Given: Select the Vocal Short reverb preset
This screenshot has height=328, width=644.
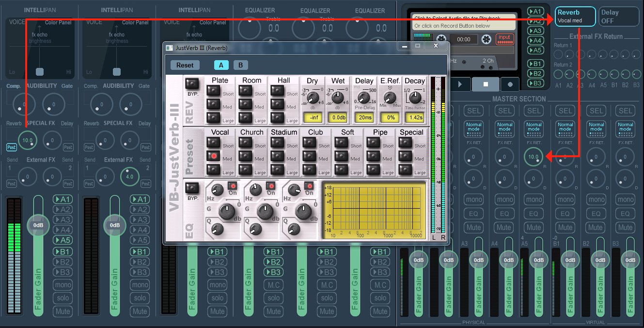Looking at the screenshot, I should coord(212,142).
